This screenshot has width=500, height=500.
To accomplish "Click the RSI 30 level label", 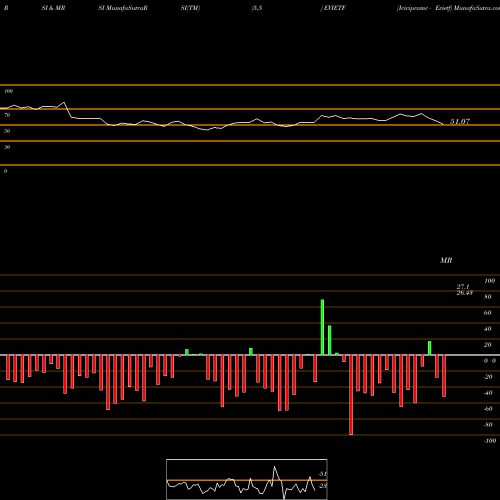I will click(7, 147).
